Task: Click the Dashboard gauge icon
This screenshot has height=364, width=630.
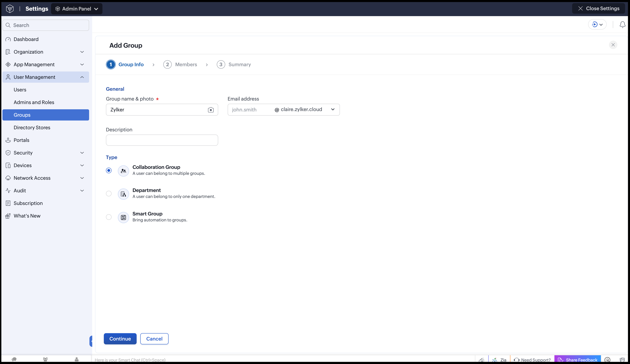Action: click(8, 39)
